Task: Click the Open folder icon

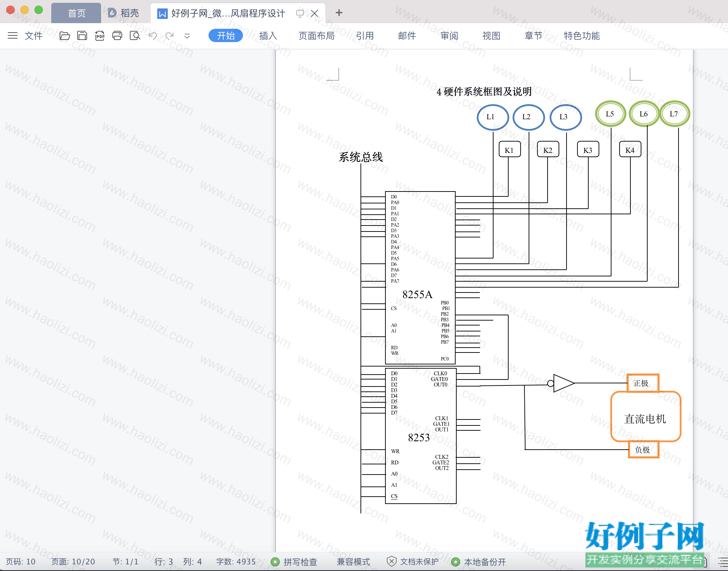Action: [x=65, y=35]
